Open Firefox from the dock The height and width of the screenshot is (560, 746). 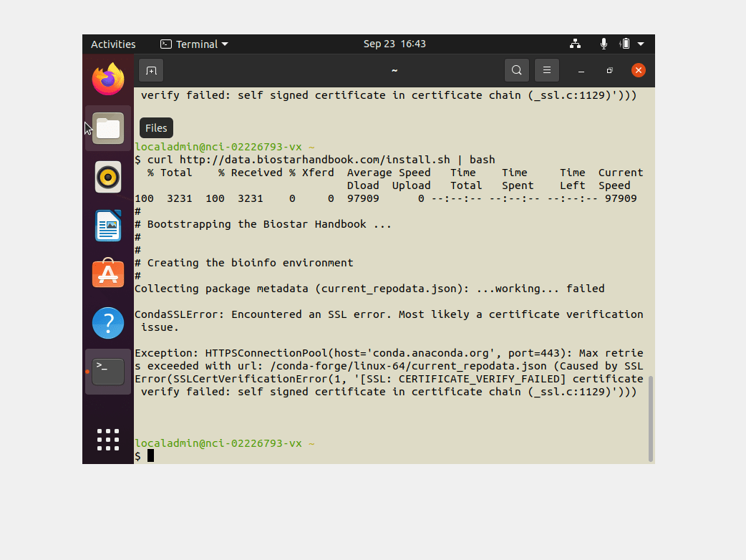pyautogui.click(x=108, y=79)
